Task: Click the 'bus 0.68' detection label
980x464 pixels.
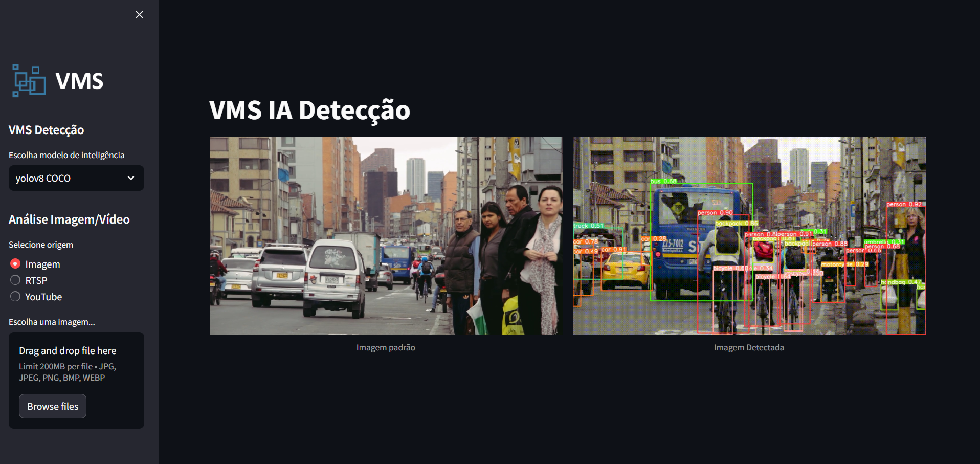Action: coord(663,181)
